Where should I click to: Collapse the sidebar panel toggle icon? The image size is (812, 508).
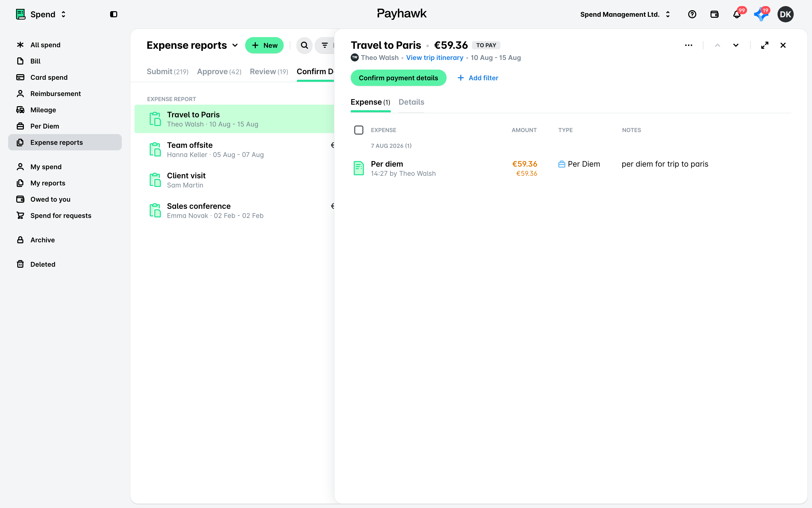point(113,14)
